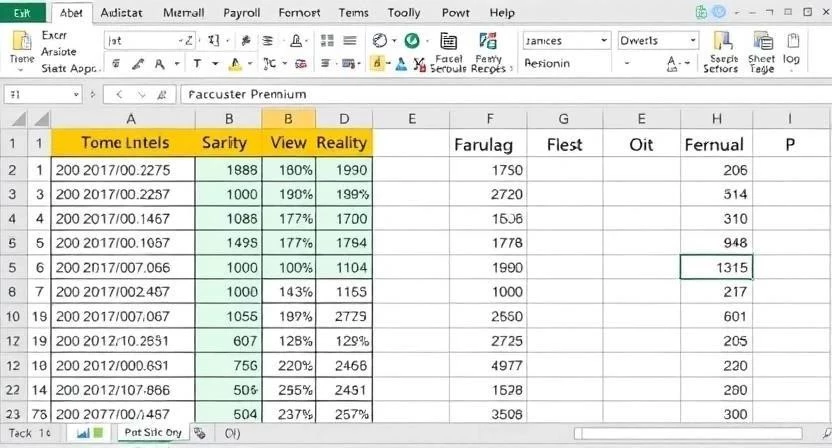The width and height of the screenshot is (832, 448).
Task: Open the Mirmall ribbon tab
Action: 183,13
